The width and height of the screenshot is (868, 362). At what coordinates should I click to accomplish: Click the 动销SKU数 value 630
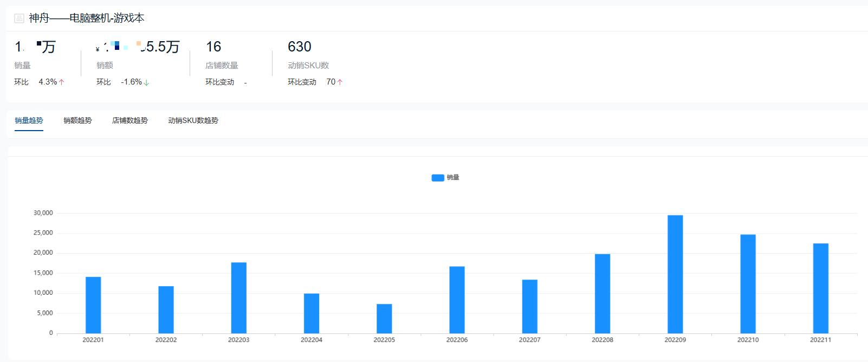tap(300, 47)
